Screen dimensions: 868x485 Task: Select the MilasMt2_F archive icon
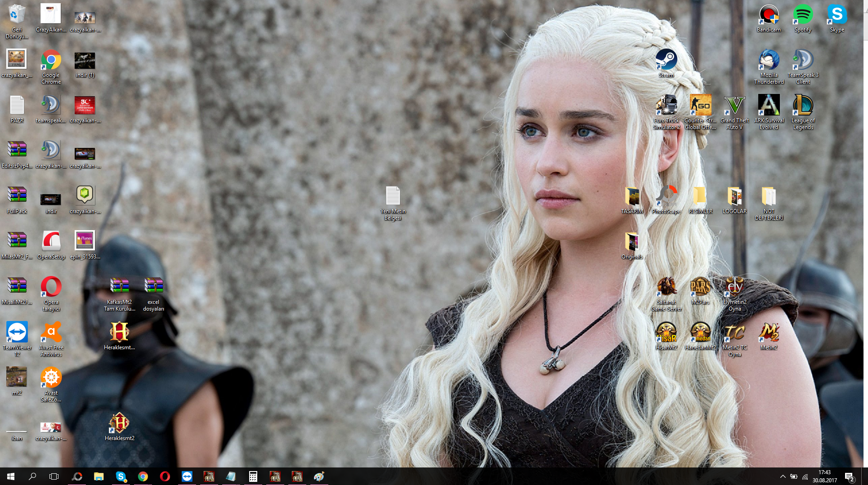coord(17,245)
